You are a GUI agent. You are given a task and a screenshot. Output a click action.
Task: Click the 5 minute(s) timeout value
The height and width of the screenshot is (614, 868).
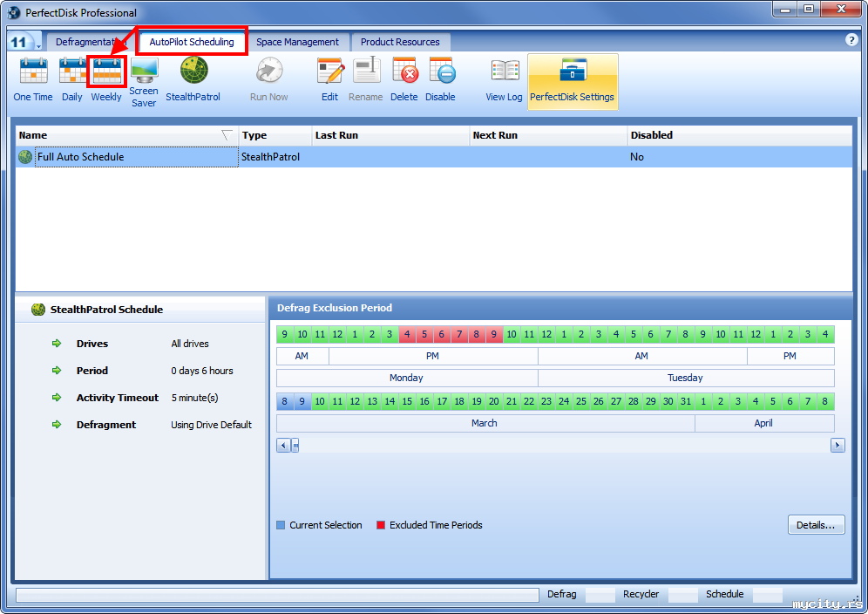pos(195,398)
